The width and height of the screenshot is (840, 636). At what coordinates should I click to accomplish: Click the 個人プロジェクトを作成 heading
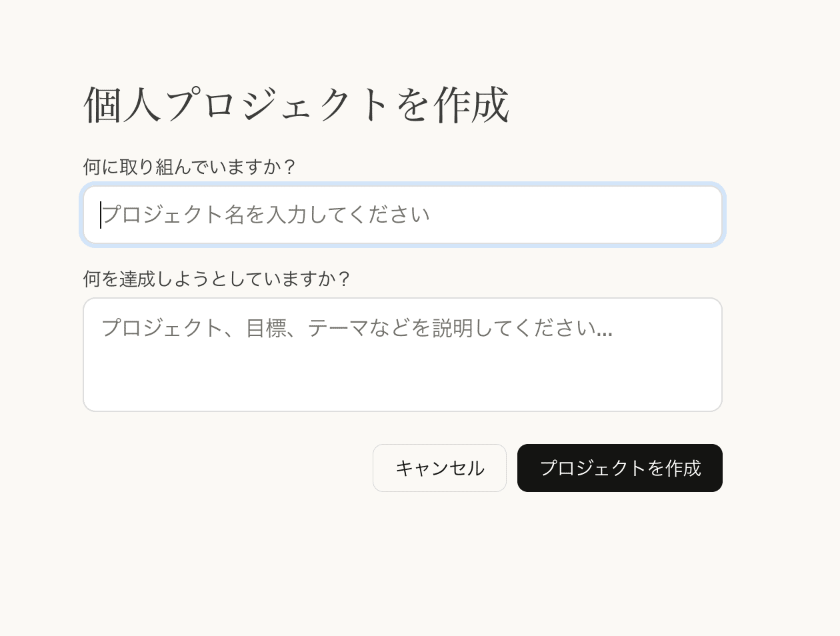point(296,105)
